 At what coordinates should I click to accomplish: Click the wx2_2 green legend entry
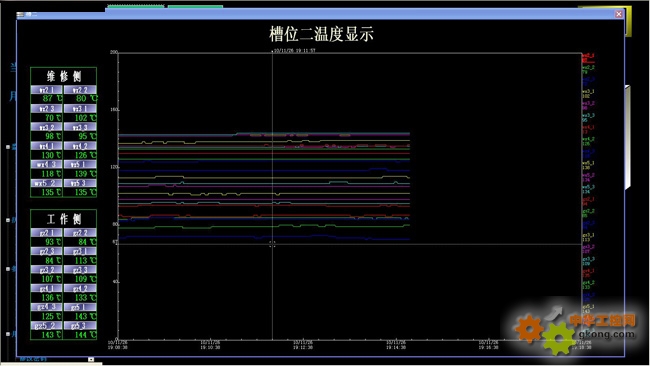[589, 69]
